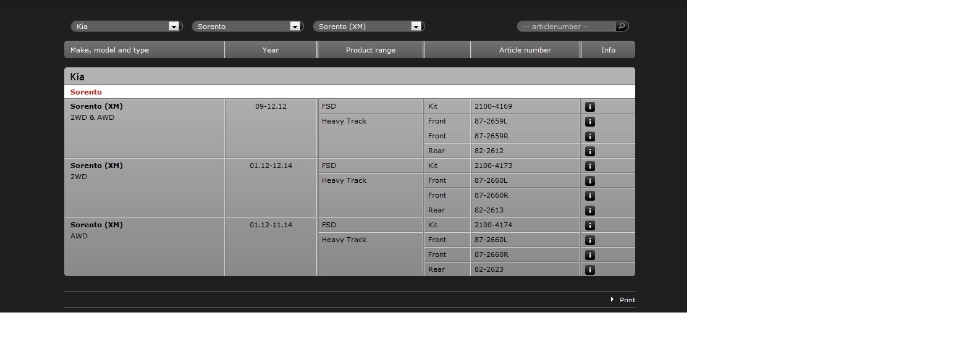Image resolution: width=980 pixels, height=344 pixels.
Task: Open info icon for rear 82-2613
Action: pos(589,211)
